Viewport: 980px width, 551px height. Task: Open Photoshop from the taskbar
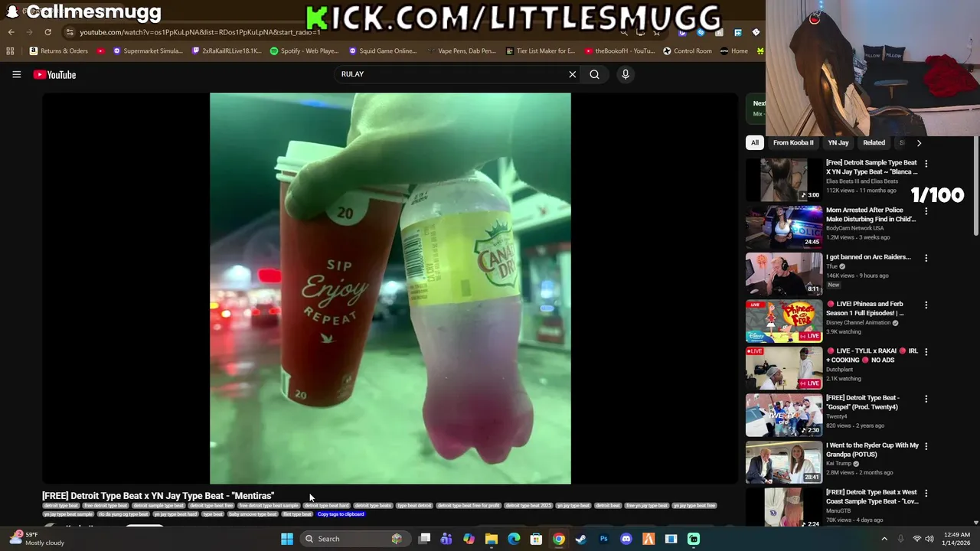tap(603, 539)
